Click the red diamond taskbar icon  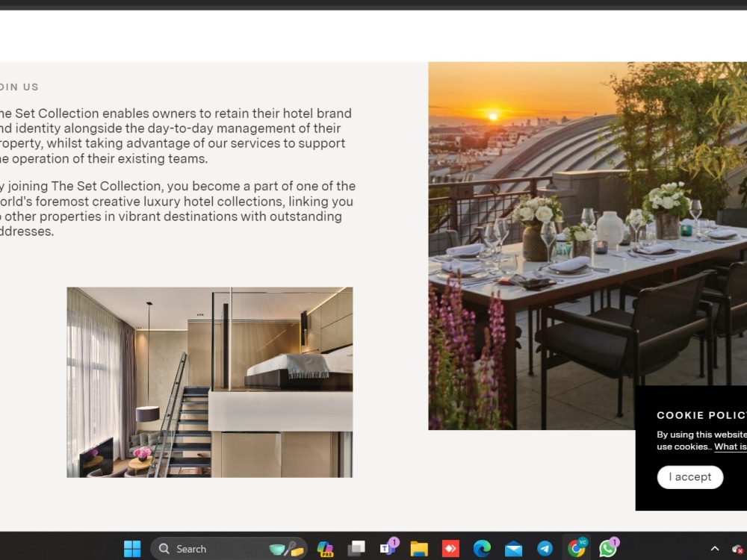(450, 548)
